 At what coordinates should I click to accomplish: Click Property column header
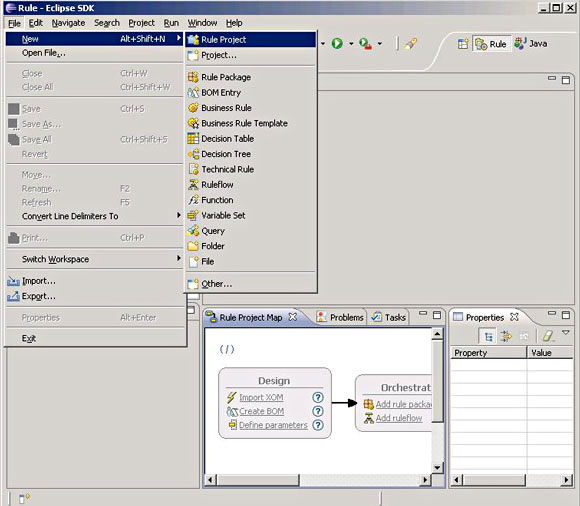click(488, 353)
